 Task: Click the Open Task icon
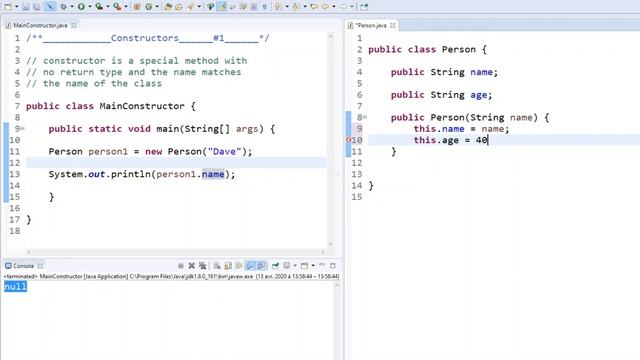pos(179,7)
